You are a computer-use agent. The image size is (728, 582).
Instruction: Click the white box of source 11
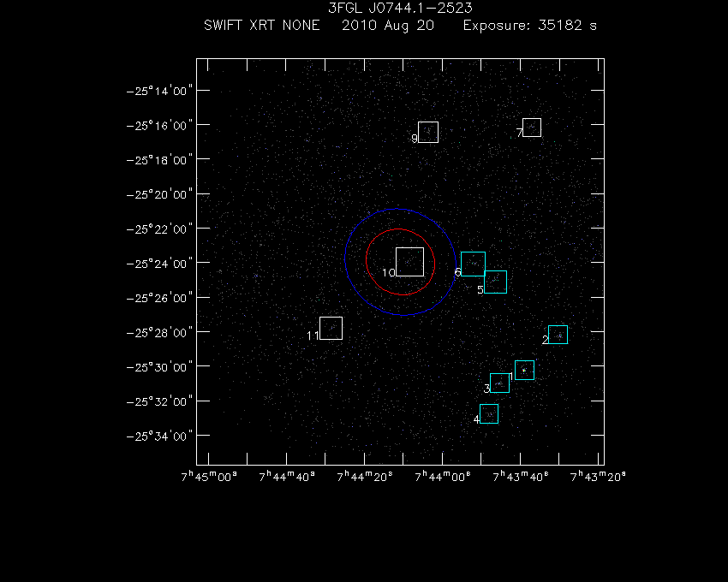click(x=331, y=328)
